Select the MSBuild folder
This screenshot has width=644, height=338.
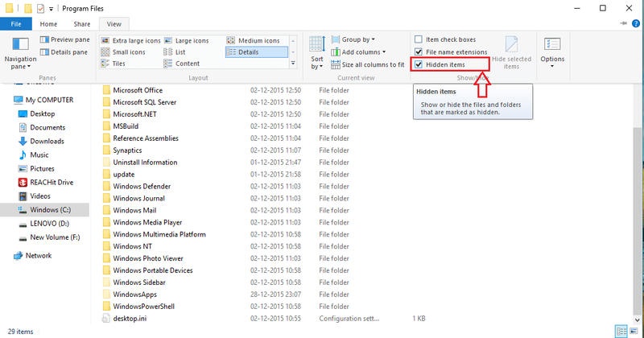pyautogui.click(x=126, y=126)
